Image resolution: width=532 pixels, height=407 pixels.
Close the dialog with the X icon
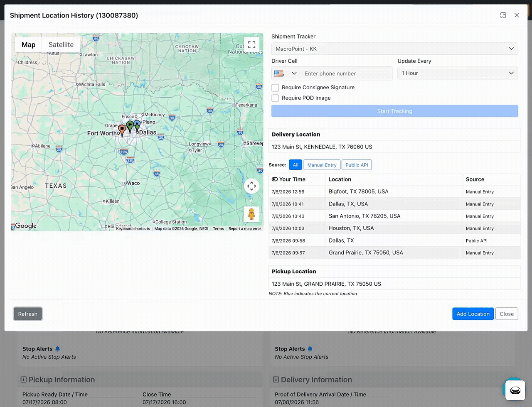517,15
